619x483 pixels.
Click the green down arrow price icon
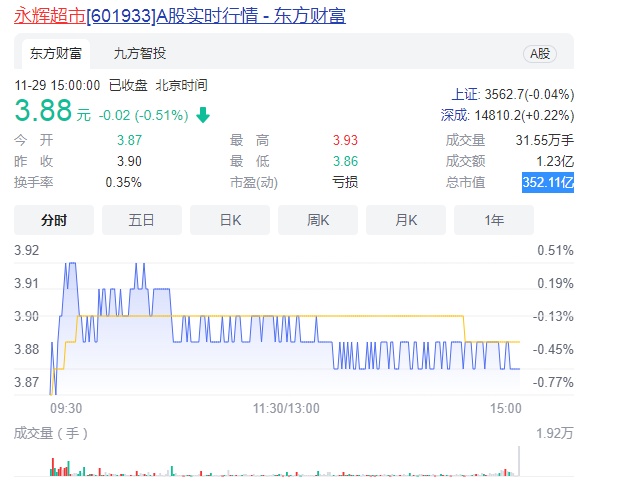pos(203,115)
